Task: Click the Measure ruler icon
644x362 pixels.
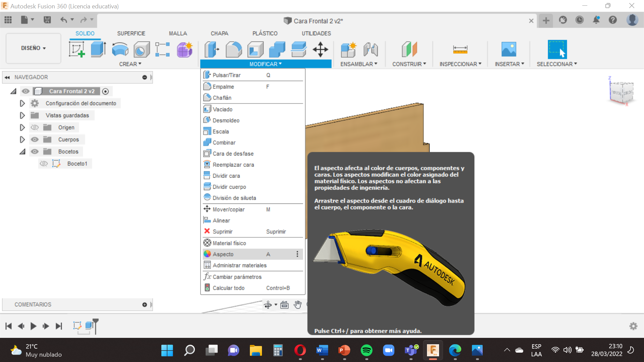Action: point(460,50)
